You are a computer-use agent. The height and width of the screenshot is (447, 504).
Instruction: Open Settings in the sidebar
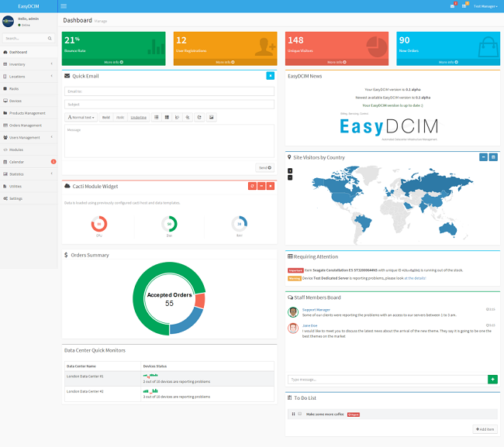tap(29, 198)
